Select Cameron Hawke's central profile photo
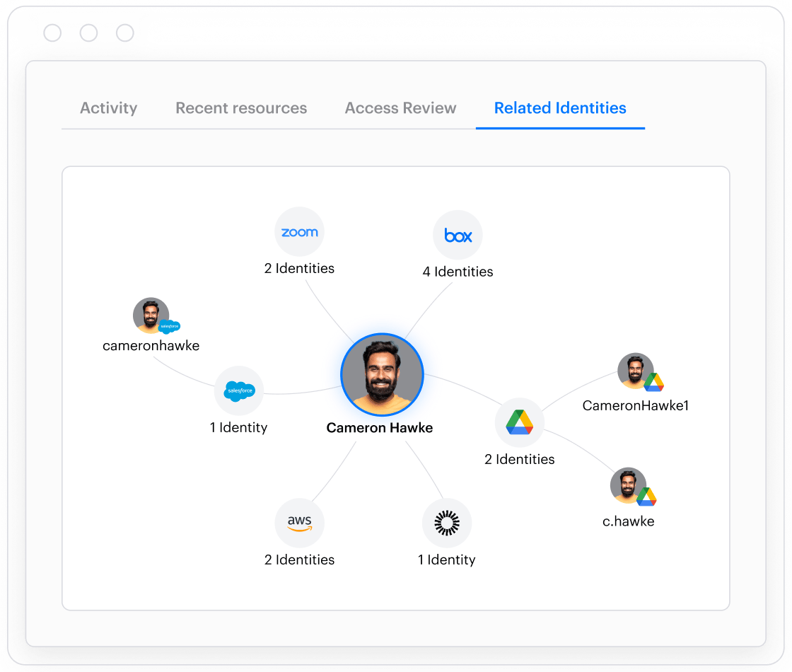The height and width of the screenshot is (672, 792). (382, 375)
